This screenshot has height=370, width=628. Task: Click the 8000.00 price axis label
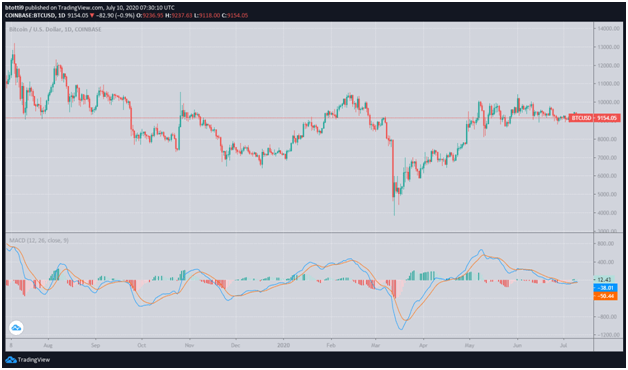608,139
